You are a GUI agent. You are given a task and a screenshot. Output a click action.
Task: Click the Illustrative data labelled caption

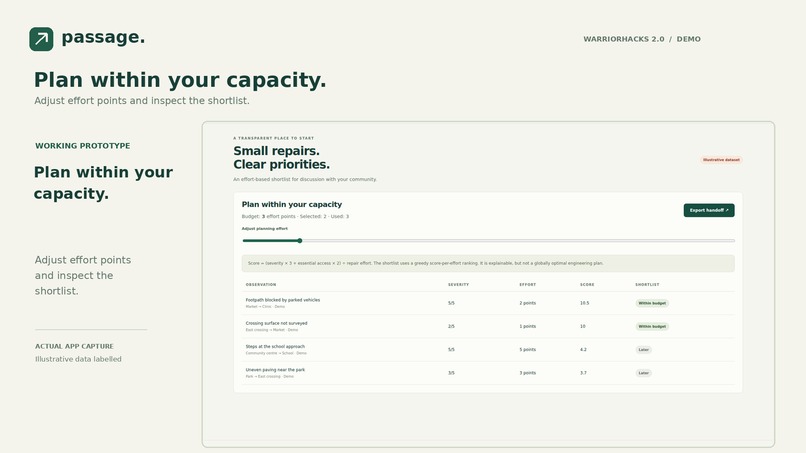pos(78,359)
